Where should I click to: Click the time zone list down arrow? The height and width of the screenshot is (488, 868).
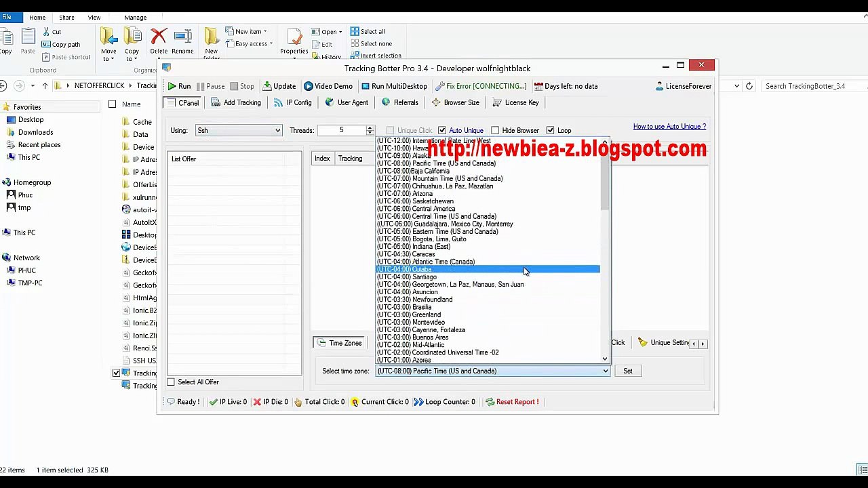(x=605, y=359)
